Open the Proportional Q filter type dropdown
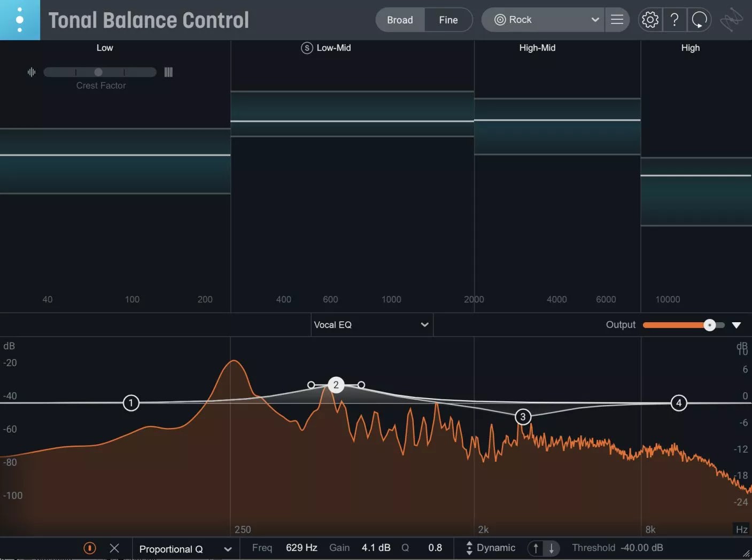752x560 pixels. point(185,549)
